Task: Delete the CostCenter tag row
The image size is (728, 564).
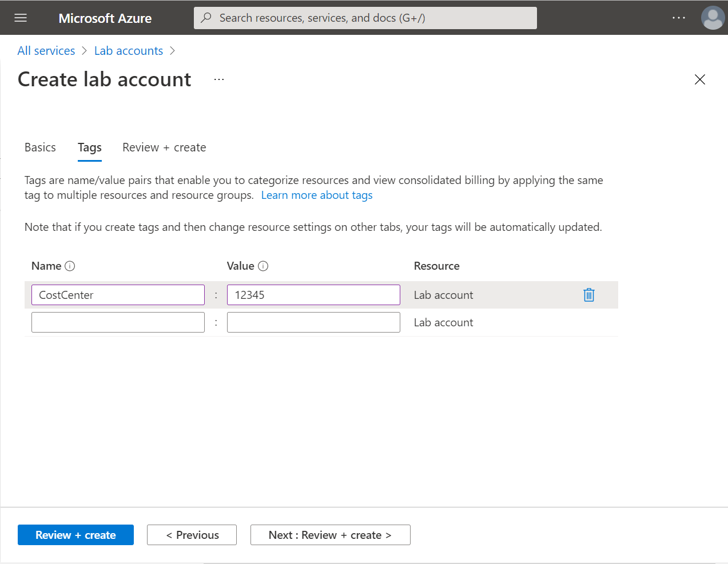Action: (588, 295)
